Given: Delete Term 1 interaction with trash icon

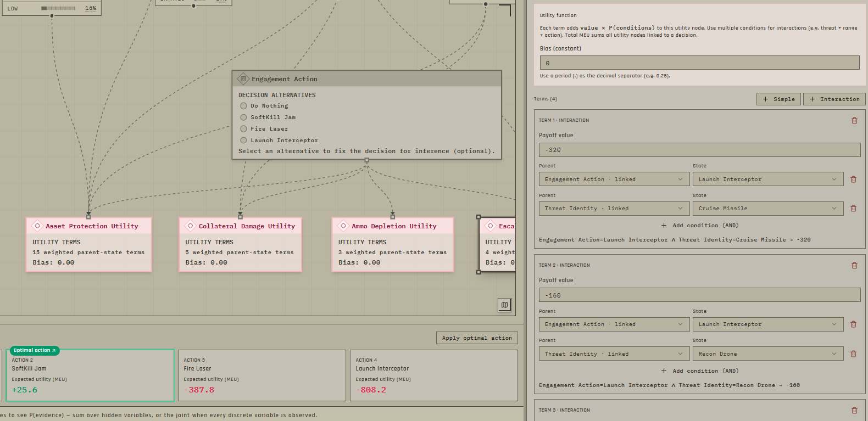Looking at the screenshot, I should 854,120.
